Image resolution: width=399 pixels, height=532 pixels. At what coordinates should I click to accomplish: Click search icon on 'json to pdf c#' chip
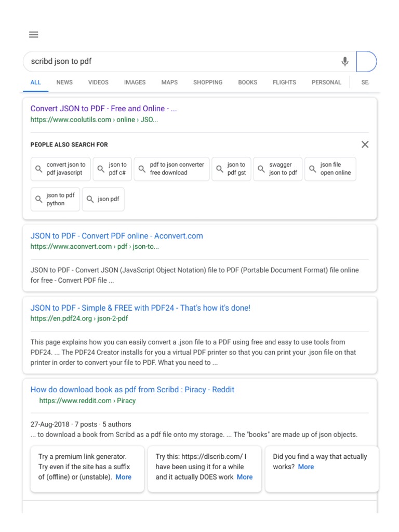101,169
